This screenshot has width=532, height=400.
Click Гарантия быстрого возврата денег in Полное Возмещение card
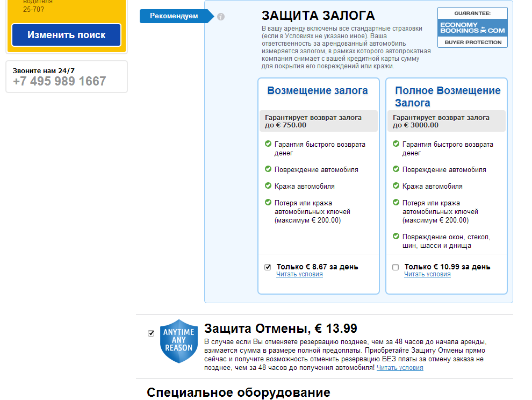[448, 149]
